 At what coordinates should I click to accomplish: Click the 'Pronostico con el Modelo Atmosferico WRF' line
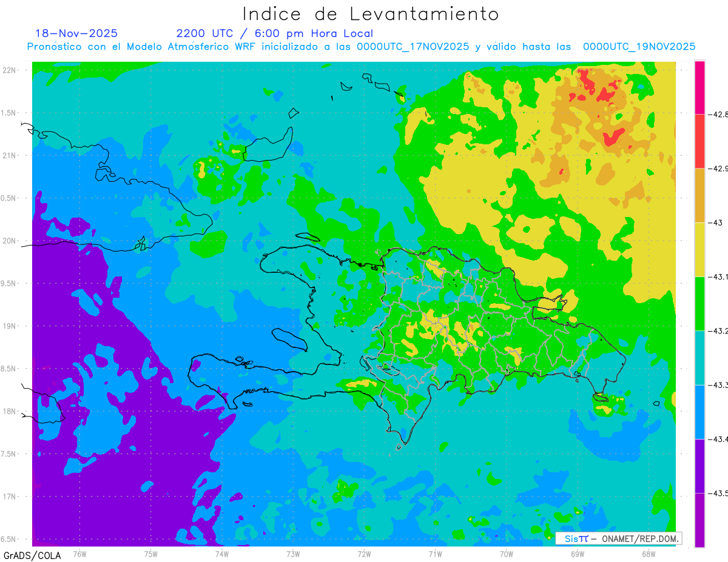pyautogui.click(x=361, y=47)
